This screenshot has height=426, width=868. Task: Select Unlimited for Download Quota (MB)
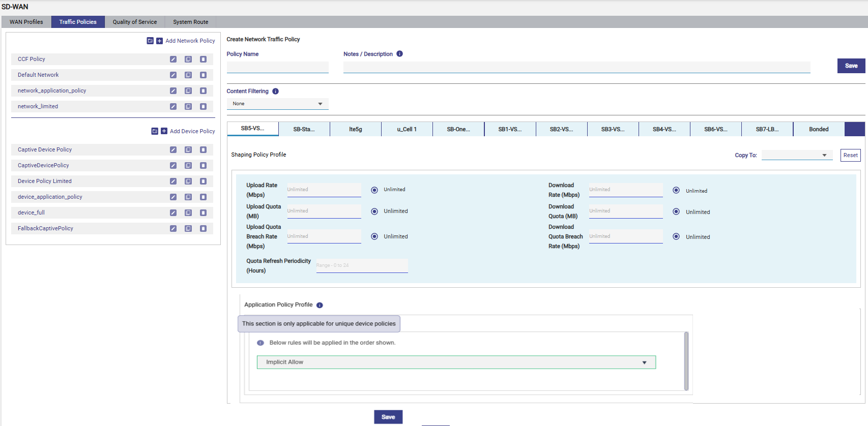pos(676,211)
